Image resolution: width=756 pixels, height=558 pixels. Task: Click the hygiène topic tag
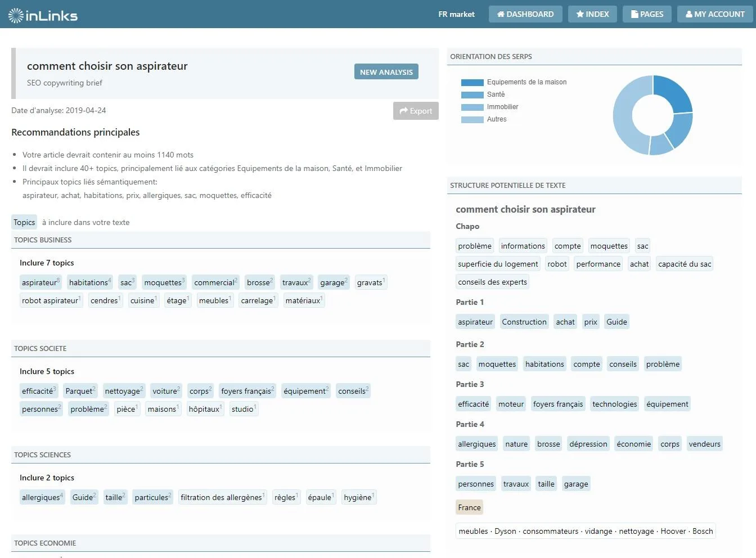click(359, 497)
